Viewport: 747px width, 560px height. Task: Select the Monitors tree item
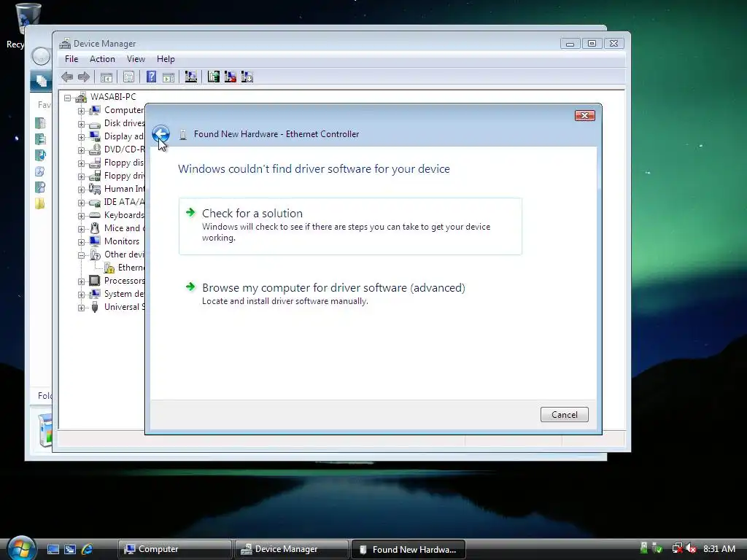122,241
